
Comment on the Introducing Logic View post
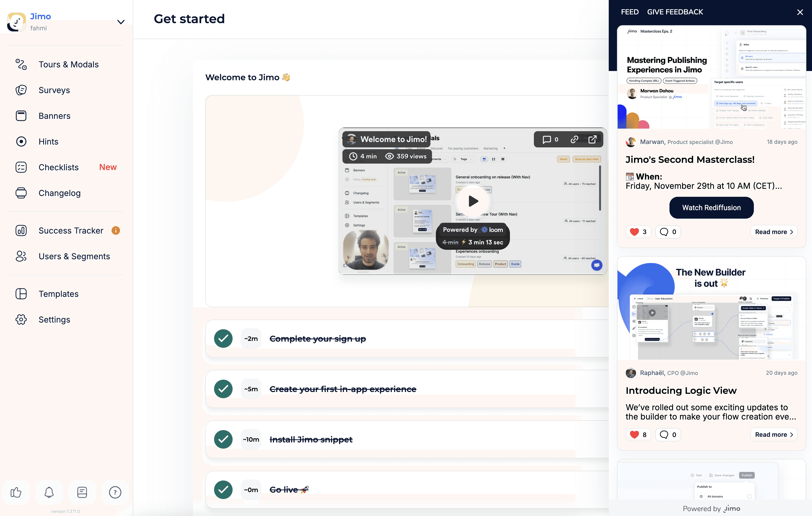tap(668, 434)
